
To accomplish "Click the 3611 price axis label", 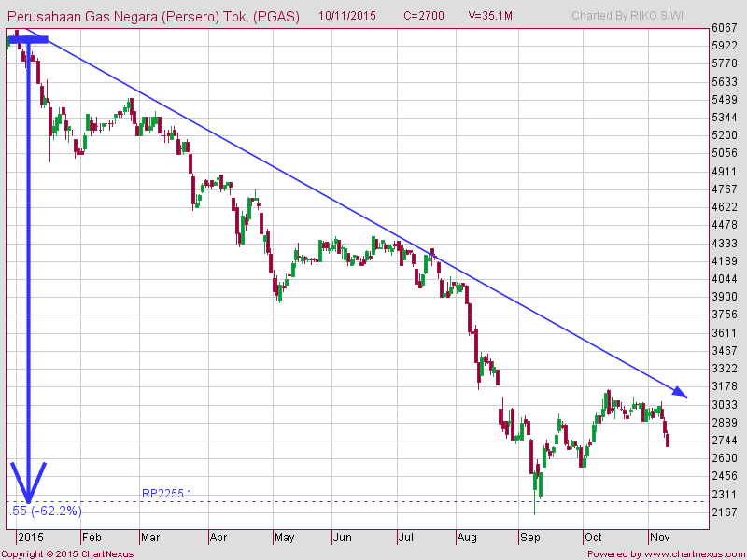I will 725,333.
